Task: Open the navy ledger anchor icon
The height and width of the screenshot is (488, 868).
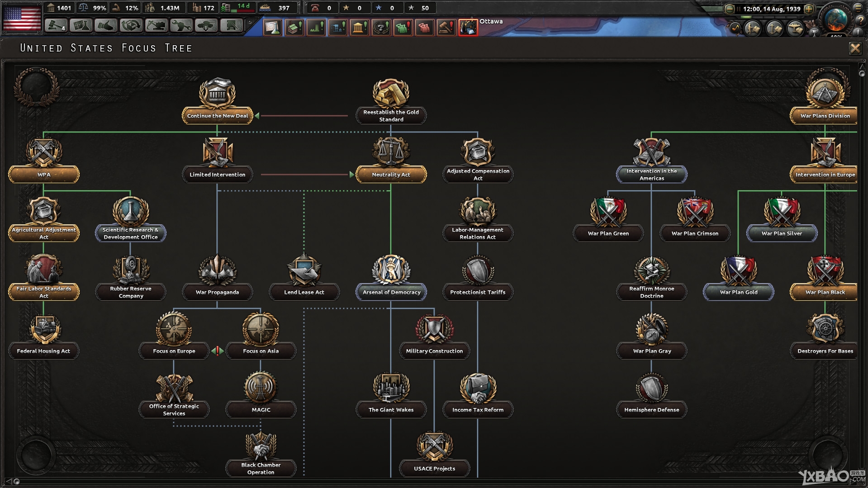Action: (x=774, y=28)
